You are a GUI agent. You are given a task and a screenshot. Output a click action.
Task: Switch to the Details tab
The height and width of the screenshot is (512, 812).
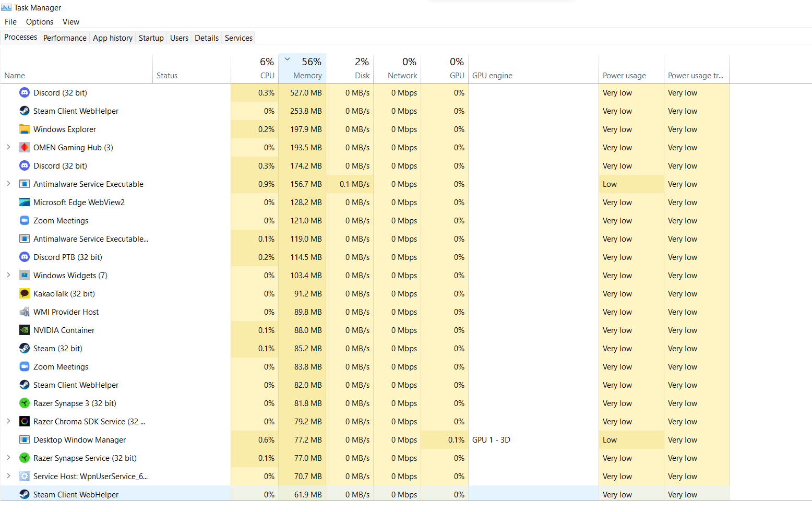coord(207,38)
